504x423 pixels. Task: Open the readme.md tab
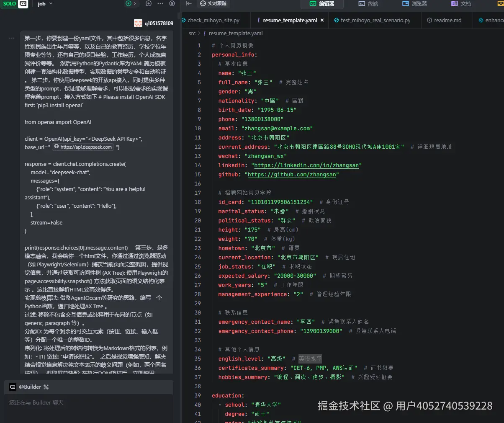pyautogui.click(x=444, y=20)
